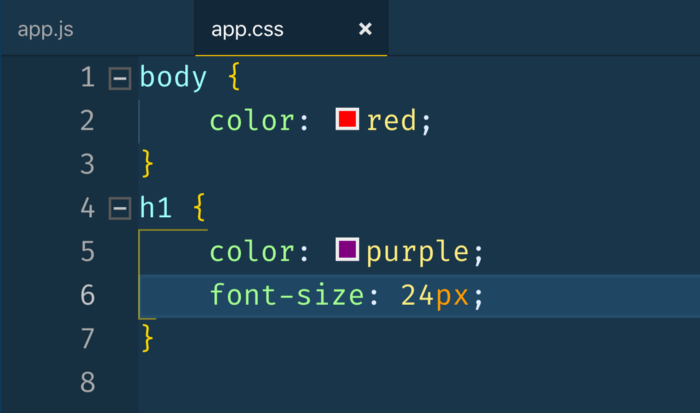Viewport: 700px width, 413px height.
Task: Select the app.css tab
Action: click(x=247, y=28)
